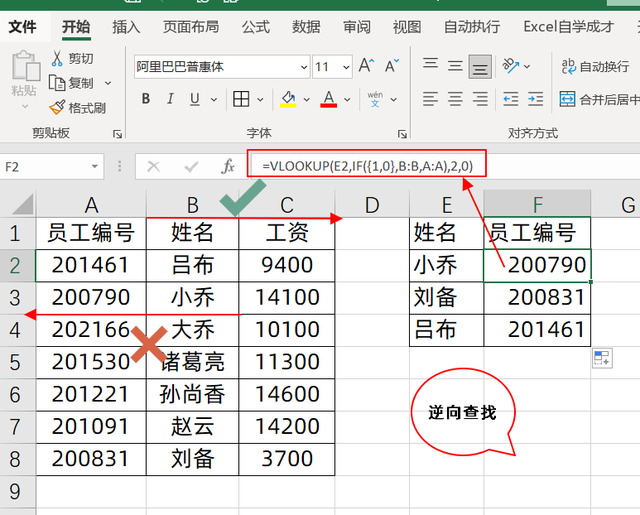Switch to the 视图 View tab
The width and height of the screenshot is (640, 515).
tap(407, 27)
